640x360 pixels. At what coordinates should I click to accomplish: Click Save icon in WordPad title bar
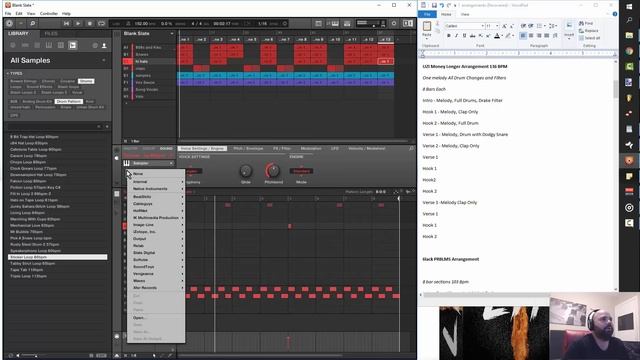tap(434, 5)
